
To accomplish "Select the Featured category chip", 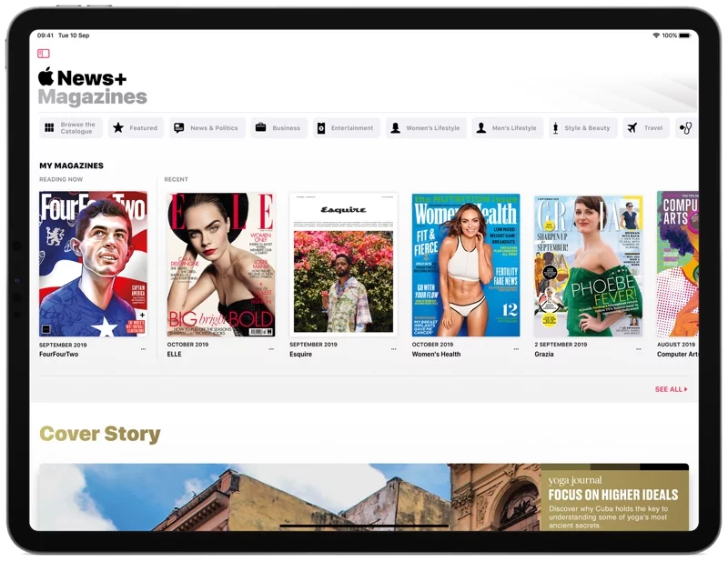I will [136, 127].
